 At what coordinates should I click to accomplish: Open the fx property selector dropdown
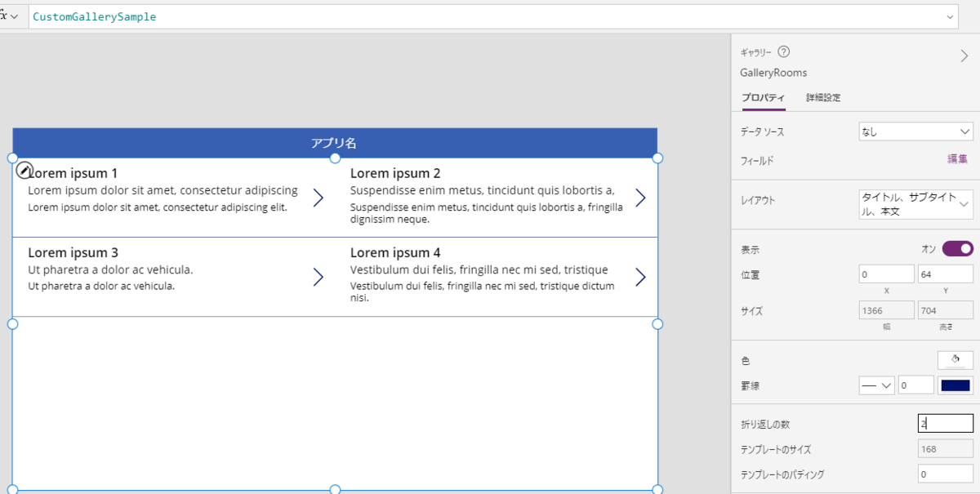tap(9, 16)
